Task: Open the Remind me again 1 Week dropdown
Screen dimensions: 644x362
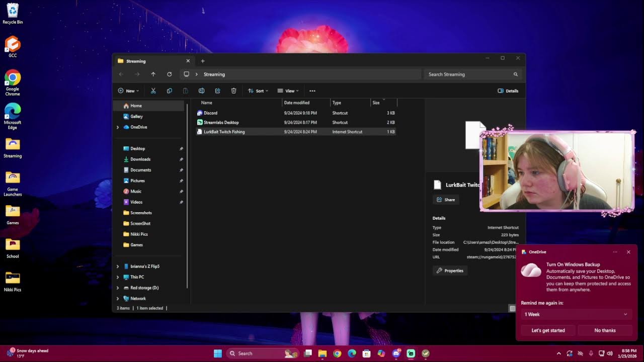Action: [576, 314]
